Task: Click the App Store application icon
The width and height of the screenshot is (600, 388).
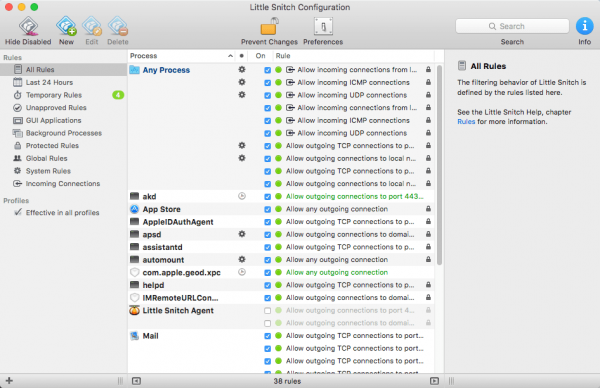Action: [x=134, y=209]
